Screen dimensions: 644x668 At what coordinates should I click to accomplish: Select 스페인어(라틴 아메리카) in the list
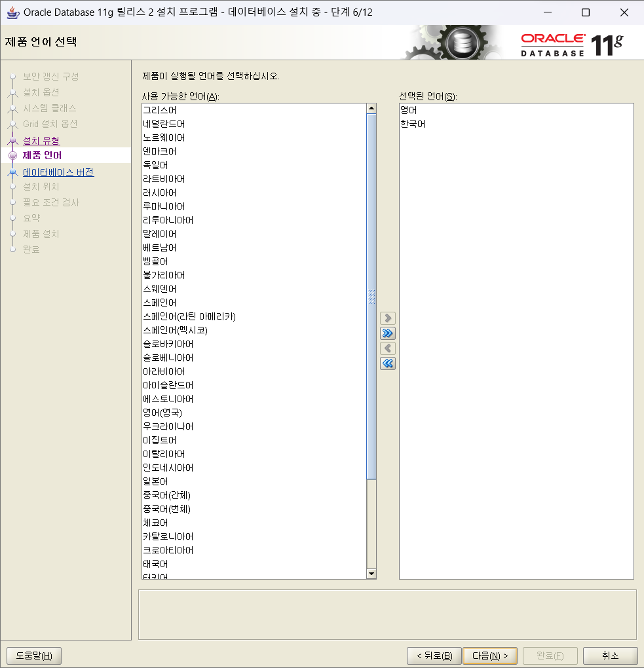[x=254, y=316]
